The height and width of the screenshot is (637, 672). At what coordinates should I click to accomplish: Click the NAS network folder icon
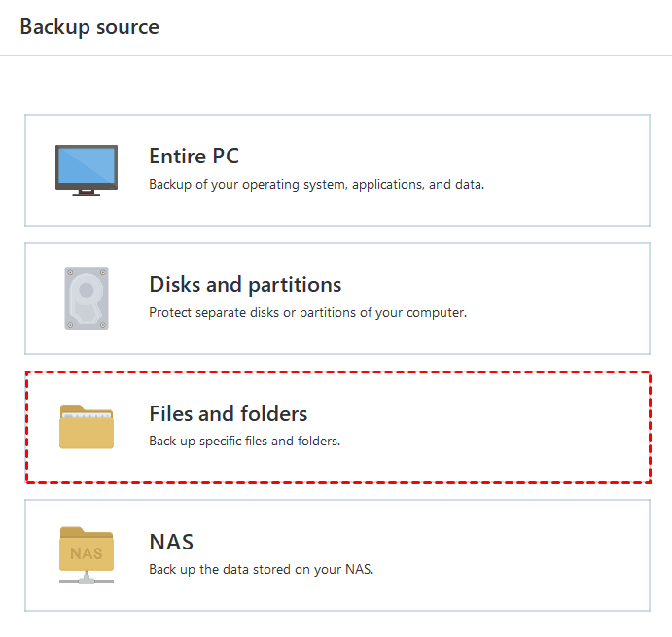pos(87,553)
